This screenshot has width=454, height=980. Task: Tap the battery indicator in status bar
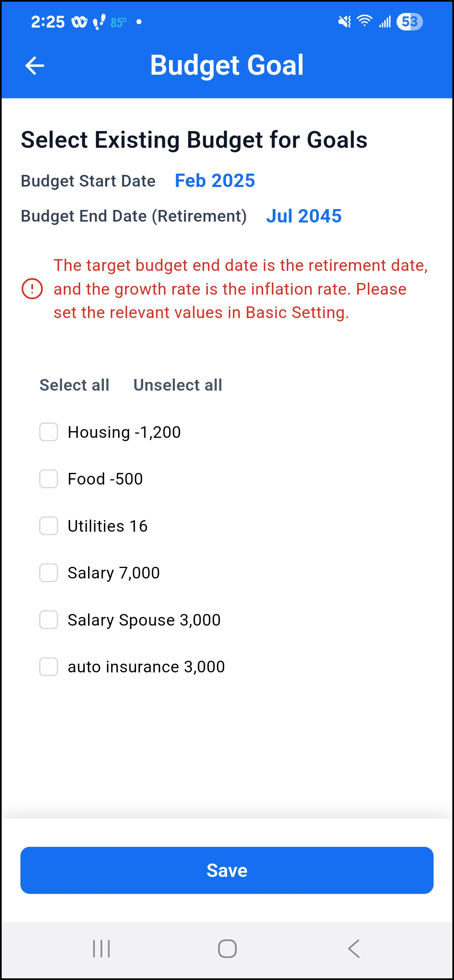409,22
